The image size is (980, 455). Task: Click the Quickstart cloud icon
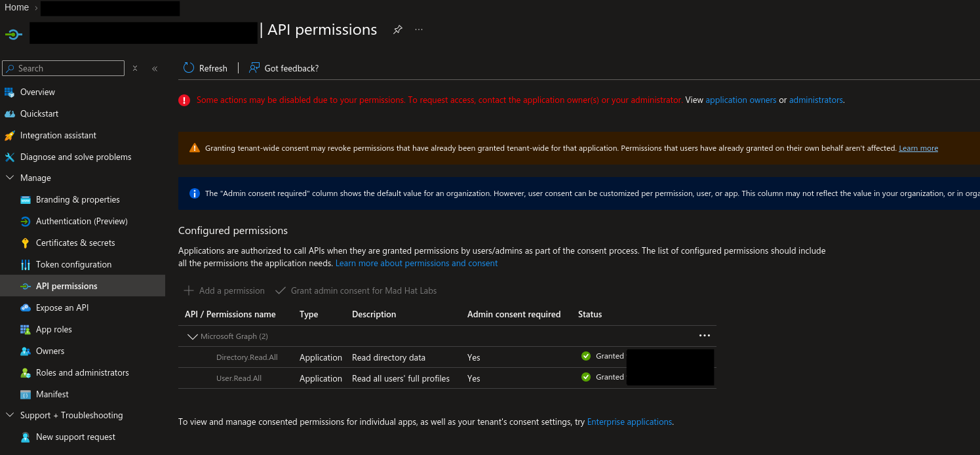tap(9, 113)
